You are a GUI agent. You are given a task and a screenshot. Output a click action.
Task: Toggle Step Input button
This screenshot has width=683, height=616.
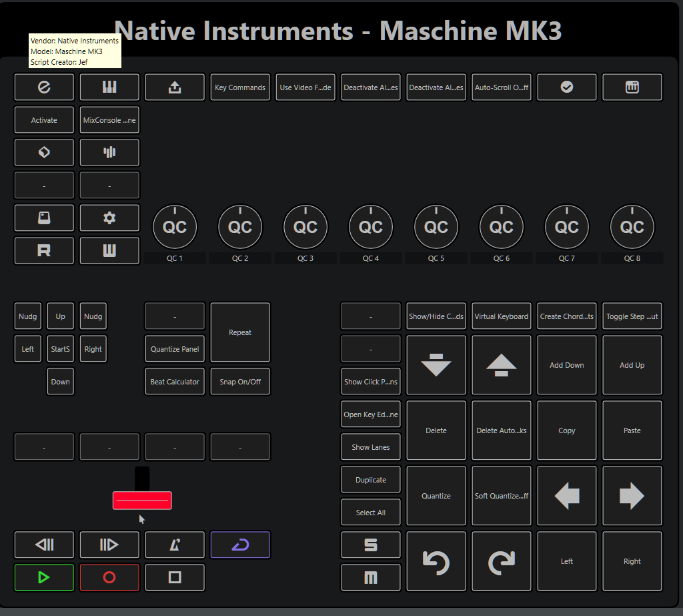[x=632, y=316]
